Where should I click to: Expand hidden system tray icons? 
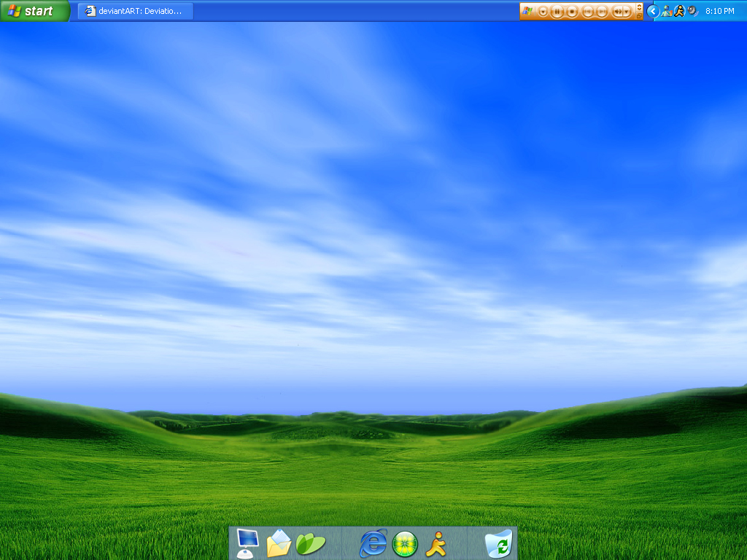653,12
